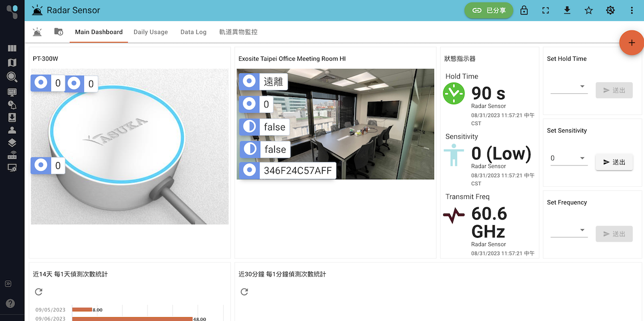Toggle the first false status indicator

tap(248, 127)
